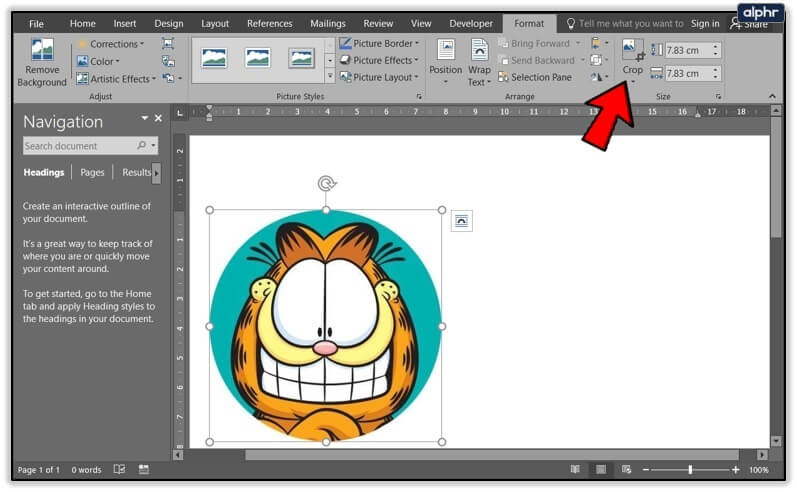
Task: Switch to the Home tab
Action: pyautogui.click(x=82, y=24)
